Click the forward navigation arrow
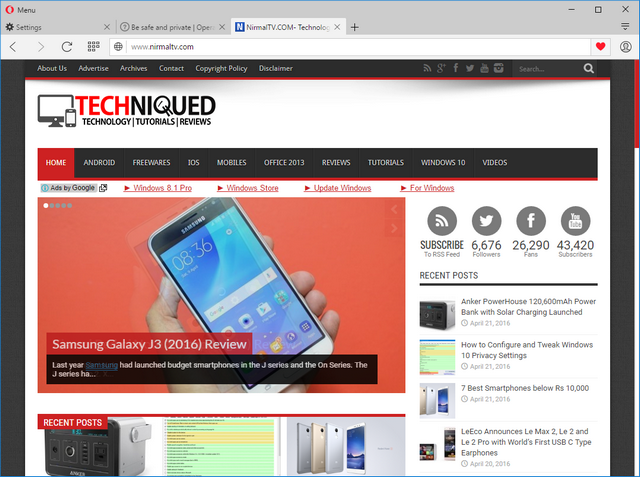Image resolution: width=640 pixels, height=477 pixels. point(40,47)
